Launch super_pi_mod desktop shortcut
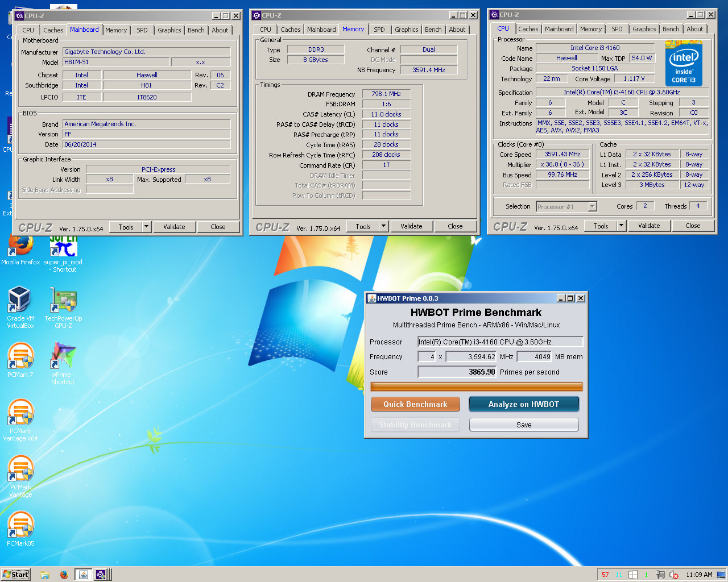Image resolution: width=728 pixels, height=582 pixels. pos(63,253)
